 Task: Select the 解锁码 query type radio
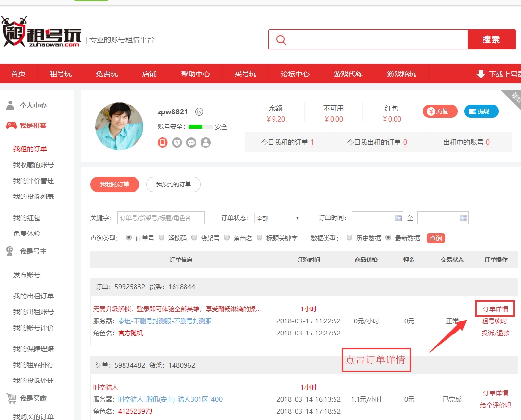pos(161,238)
